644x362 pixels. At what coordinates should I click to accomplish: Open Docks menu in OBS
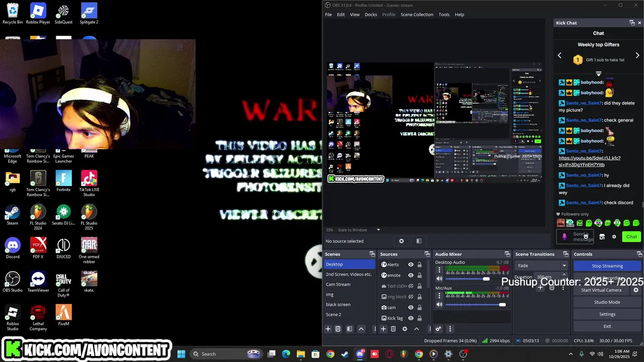[371, 15]
